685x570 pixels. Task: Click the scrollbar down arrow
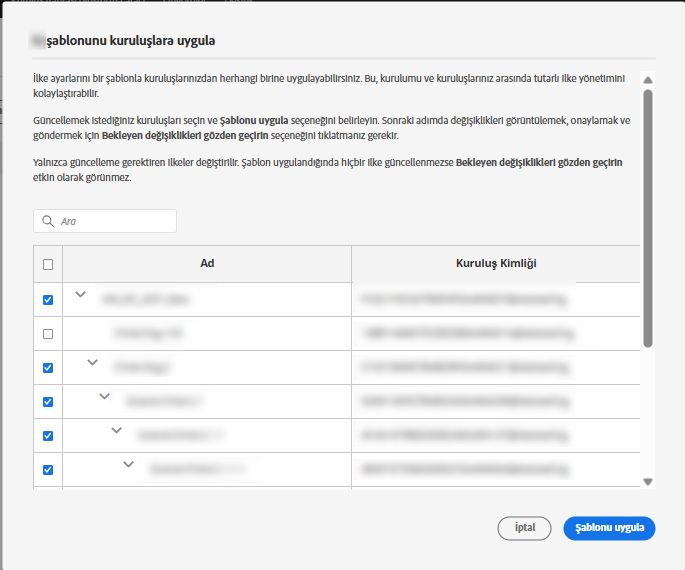click(x=648, y=482)
